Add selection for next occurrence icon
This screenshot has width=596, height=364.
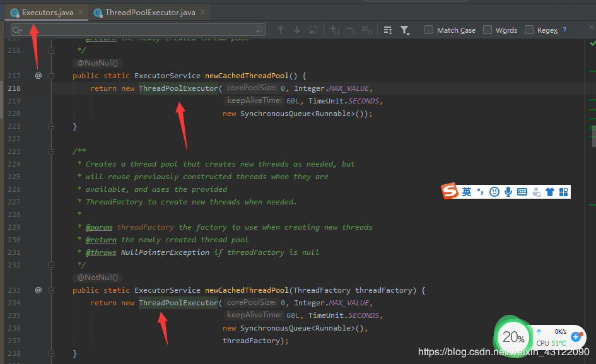point(334,30)
